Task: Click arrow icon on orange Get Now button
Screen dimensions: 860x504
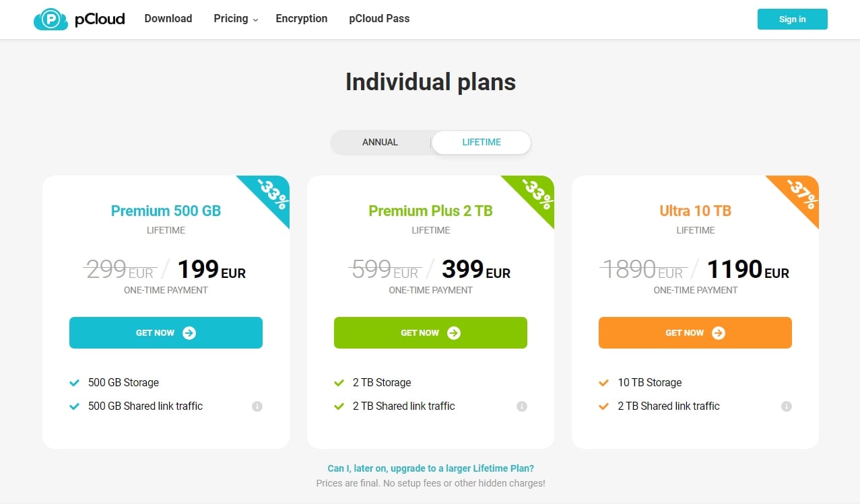Action: coord(719,332)
